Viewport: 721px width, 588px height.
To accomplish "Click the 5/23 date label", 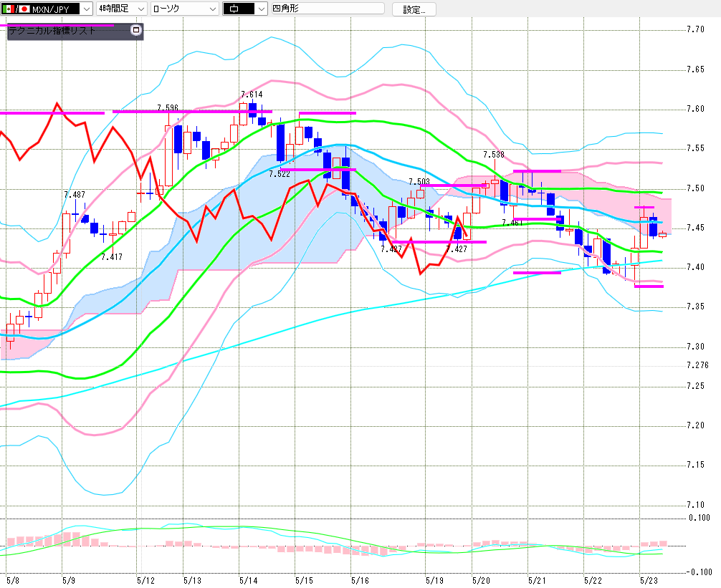I will click(x=649, y=581).
